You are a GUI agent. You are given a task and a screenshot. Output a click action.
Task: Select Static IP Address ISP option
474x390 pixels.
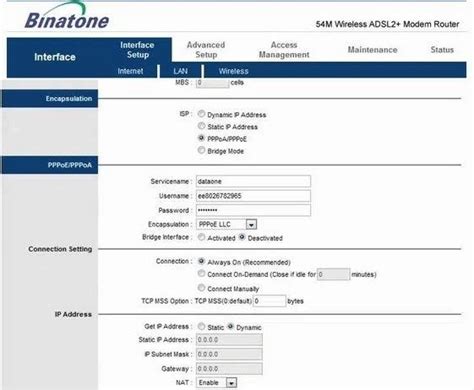click(201, 126)
